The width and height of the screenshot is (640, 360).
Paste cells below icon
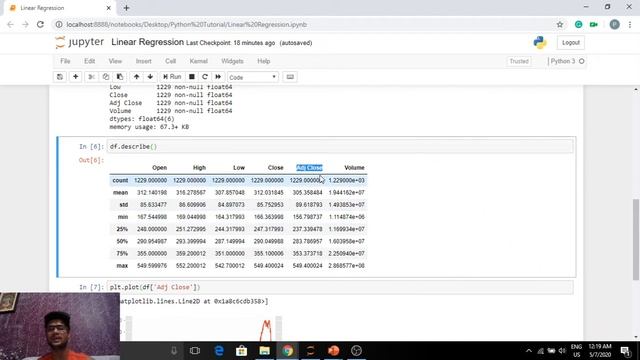(120, 77)
